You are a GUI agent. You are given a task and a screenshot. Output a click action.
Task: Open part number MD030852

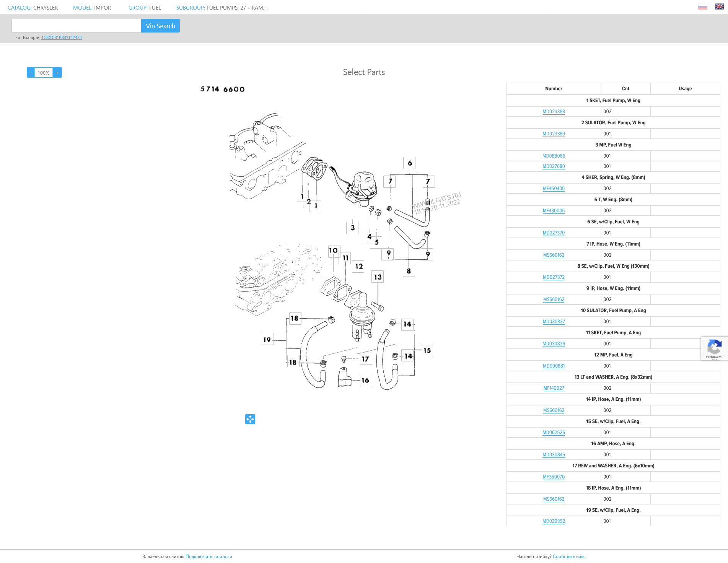coord(554,521)
